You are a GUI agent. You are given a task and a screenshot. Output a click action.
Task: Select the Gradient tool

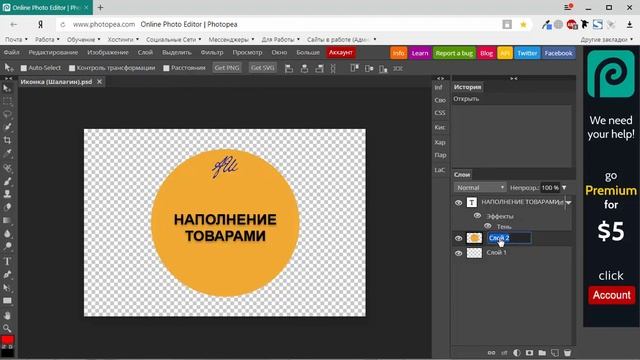pyautogui.click(x=7, y=220)
